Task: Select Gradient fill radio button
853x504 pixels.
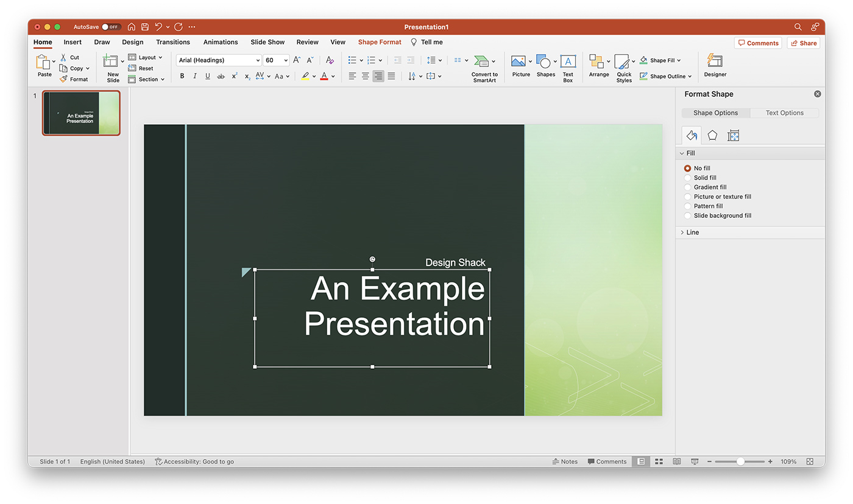Action: 687,187
